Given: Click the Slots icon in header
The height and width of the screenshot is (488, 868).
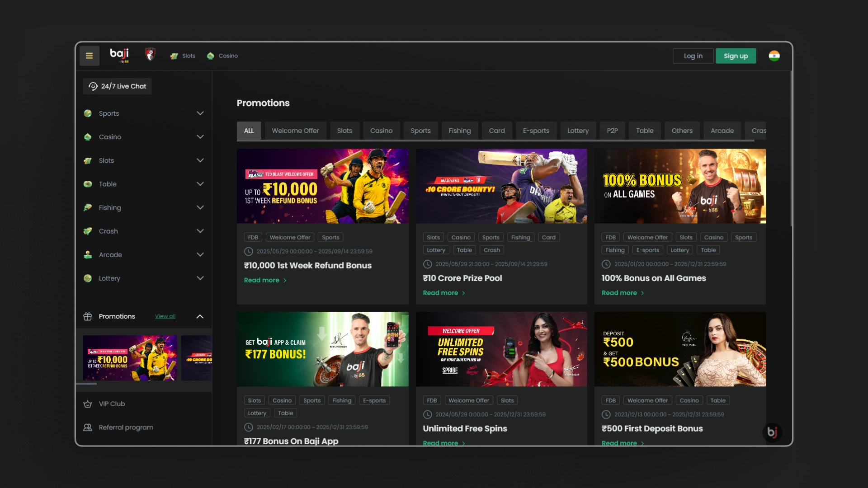Looking at the screenshot, I should tap(174, 56).
